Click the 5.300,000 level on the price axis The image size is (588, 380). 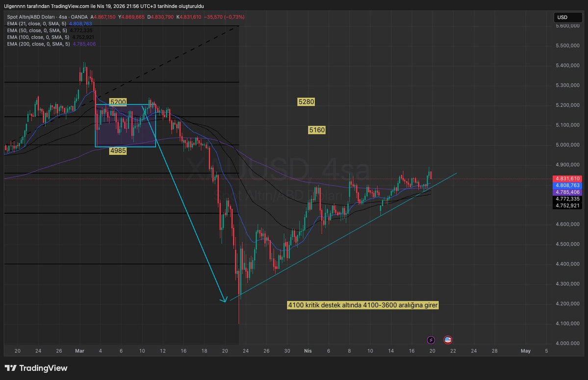point(568,85)
